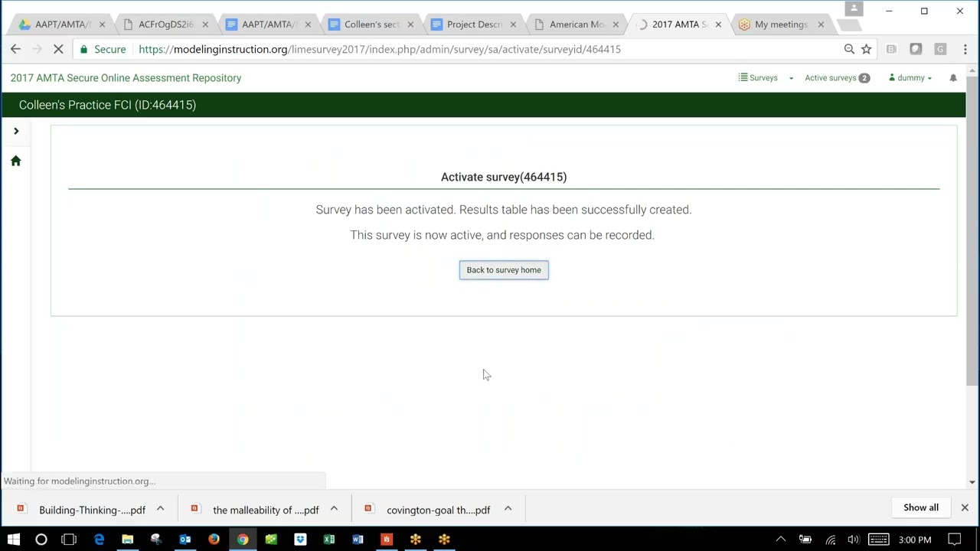
Task: Open the Surveys list link
Action: (x=758, y=78)
